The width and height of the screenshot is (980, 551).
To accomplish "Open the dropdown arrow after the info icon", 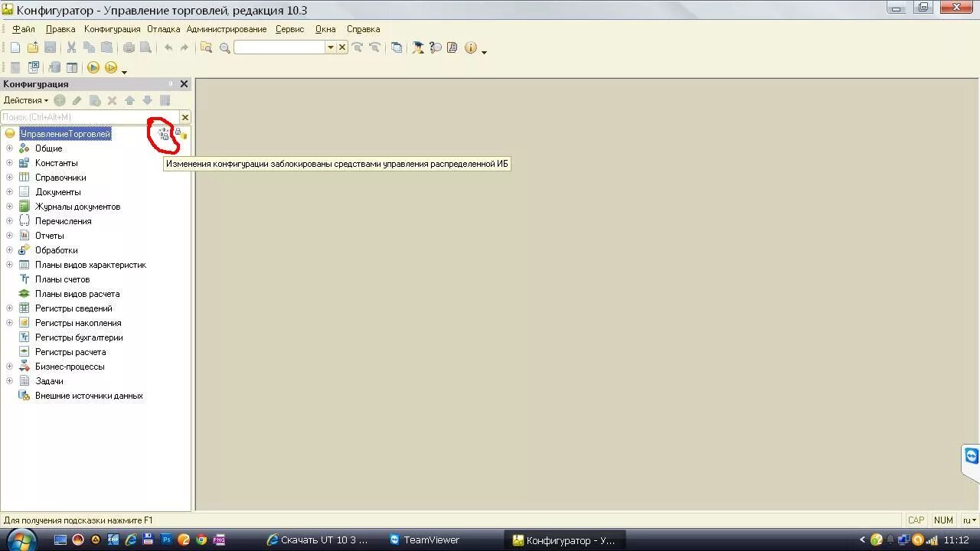I will click(x=484, y=51).
